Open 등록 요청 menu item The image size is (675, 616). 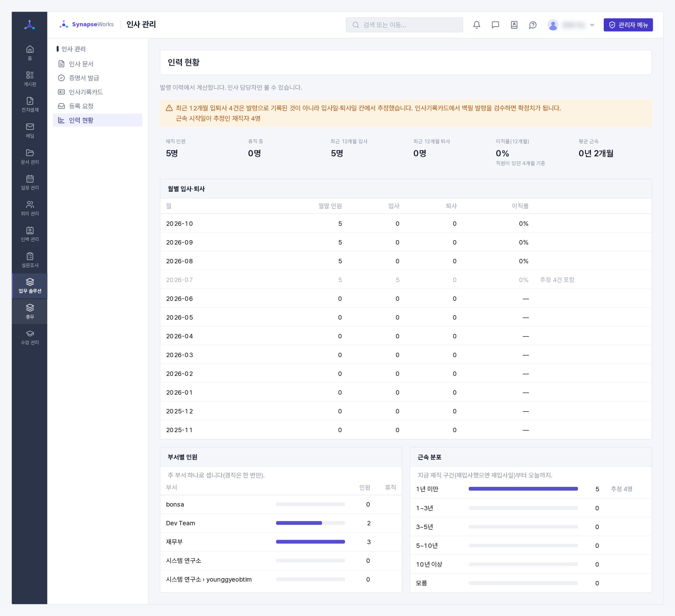98,106
